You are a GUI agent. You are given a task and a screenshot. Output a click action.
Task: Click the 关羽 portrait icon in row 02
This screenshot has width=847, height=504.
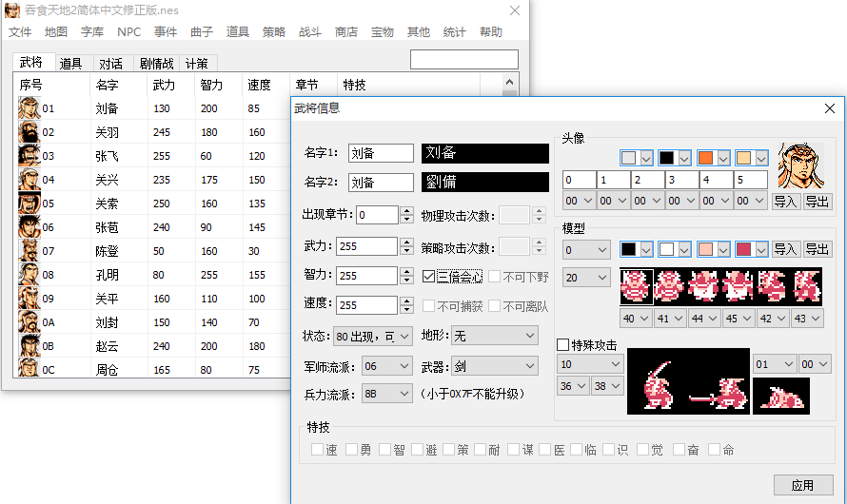click(30, 131)
